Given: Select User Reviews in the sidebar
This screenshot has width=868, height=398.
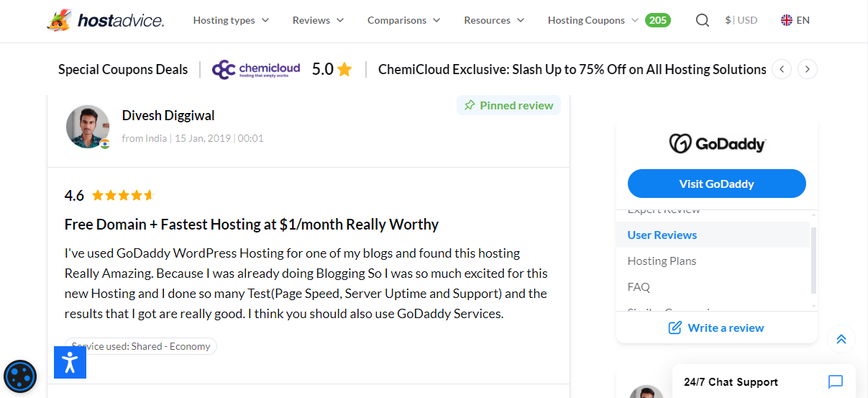Looking at the screenshot, I should pyautogui.click(x=662, y=235).
